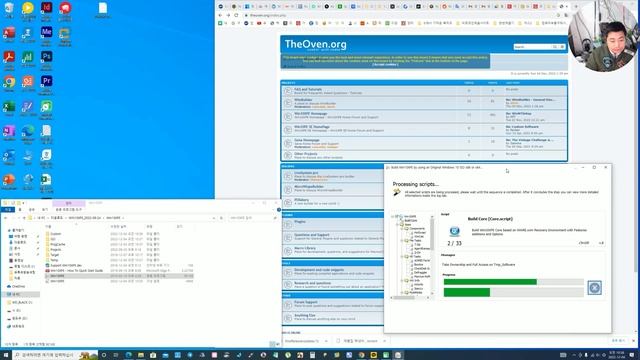Open the PowerPoint desktop shortcut
The image size is (640, 360).
point(9,180)
